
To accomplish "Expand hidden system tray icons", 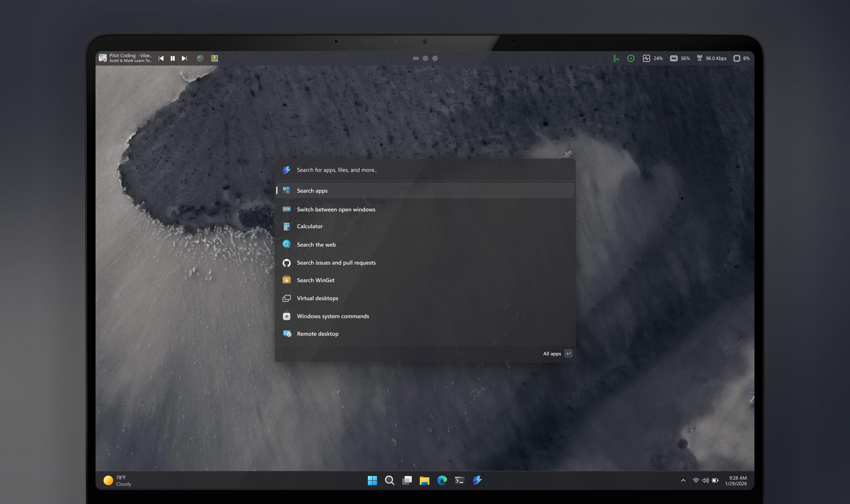I will click(x=682, y=480).
